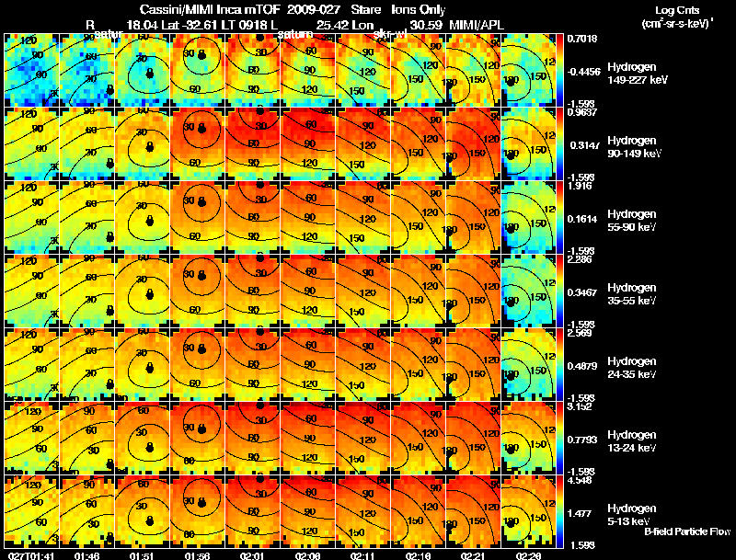Click the colorbar midpoint value '-0.4456'
This screenshot has height=560, width=736.
tap(583, 72)
